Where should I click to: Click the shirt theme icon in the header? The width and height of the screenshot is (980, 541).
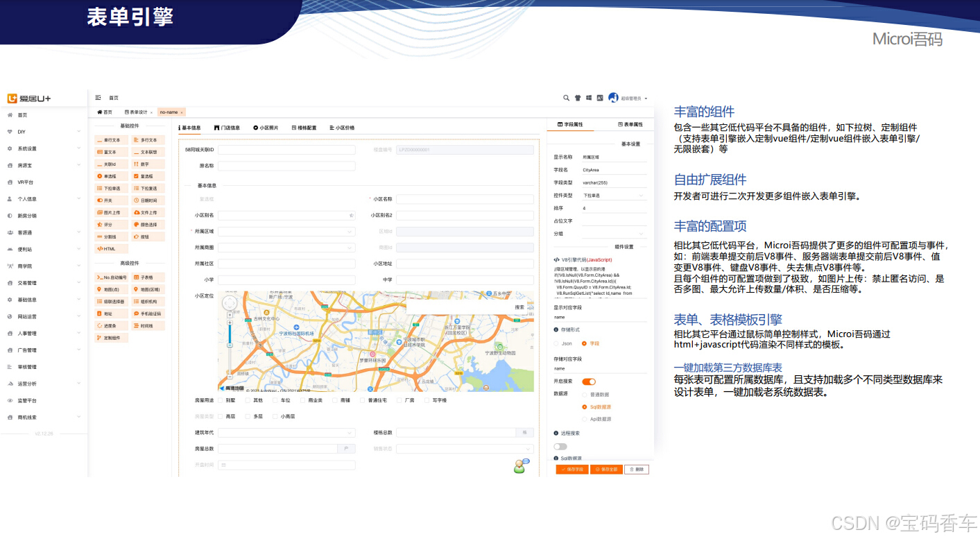point(577,98)
